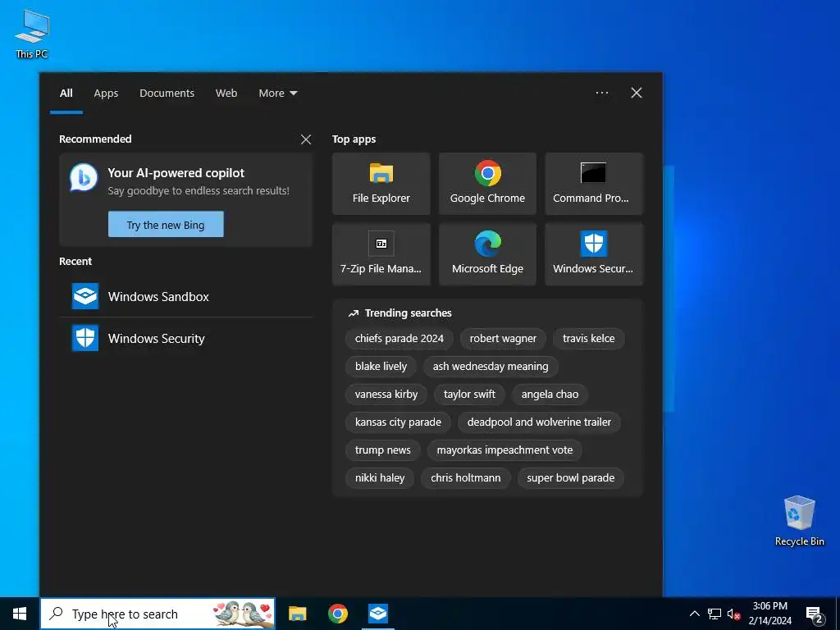Expand the More dropdown

277,94
